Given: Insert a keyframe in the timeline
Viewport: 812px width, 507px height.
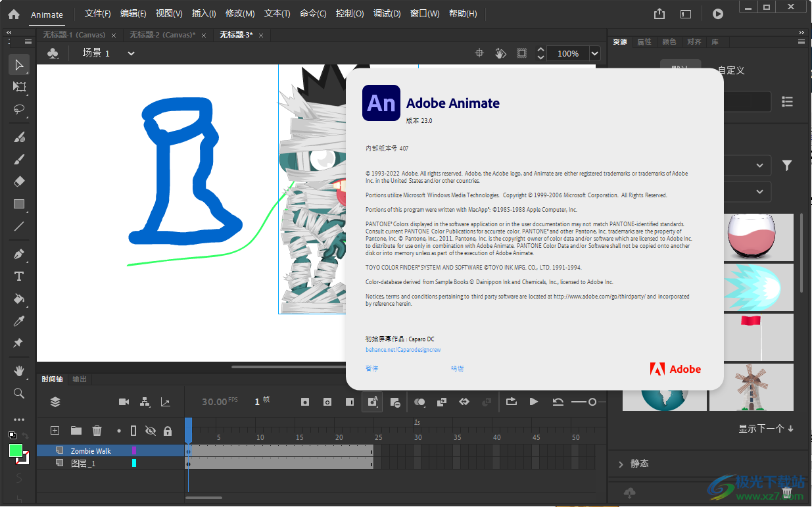Looking at the screenshot, I should coord(305,402).
